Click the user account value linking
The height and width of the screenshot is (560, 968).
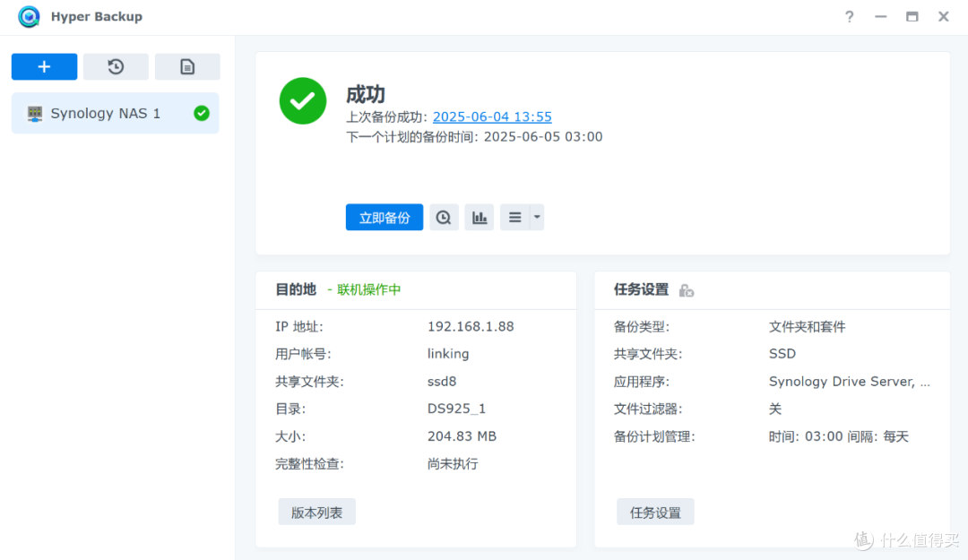point(448,354)
